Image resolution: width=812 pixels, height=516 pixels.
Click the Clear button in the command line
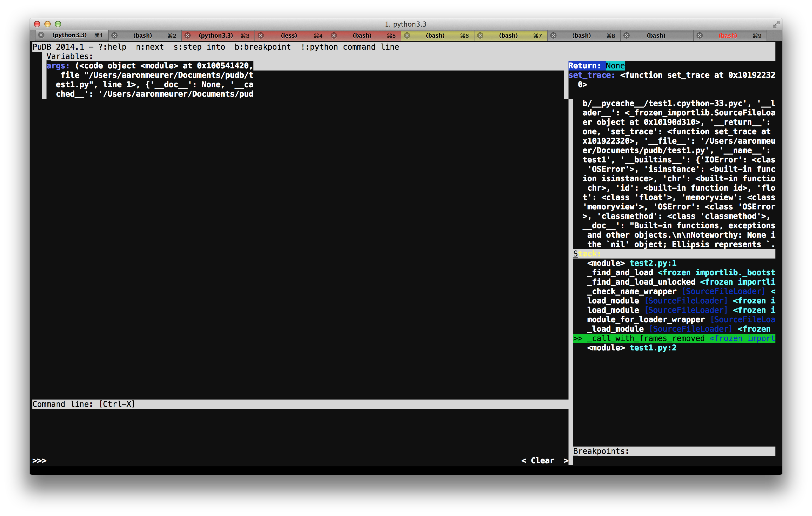coord(544,460)
